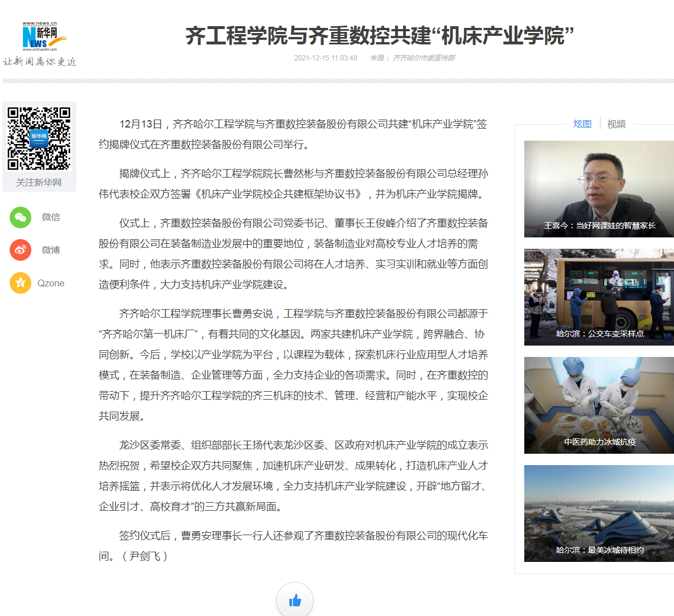
Task: Click the WeChat share icon
Action: pos(20,217)
